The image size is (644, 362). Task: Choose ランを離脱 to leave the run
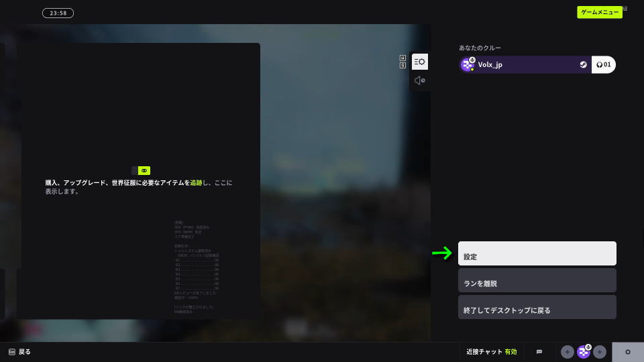coord(537,280)
